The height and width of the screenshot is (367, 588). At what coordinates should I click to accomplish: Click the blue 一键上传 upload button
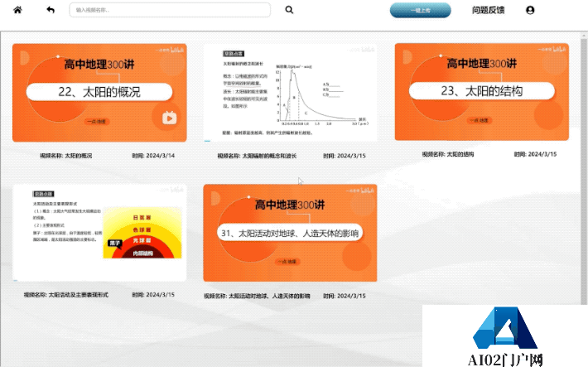coord(421,10)
